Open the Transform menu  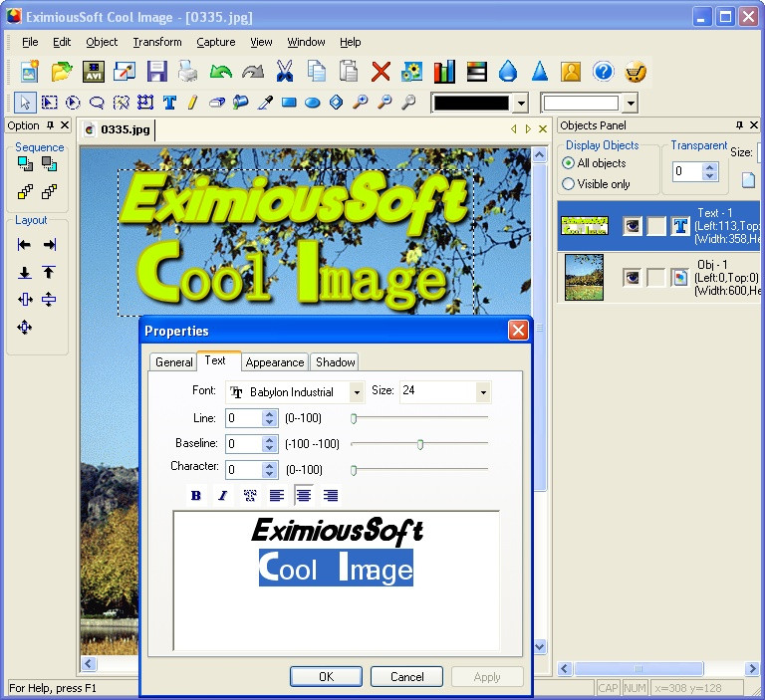click(157, 42)
